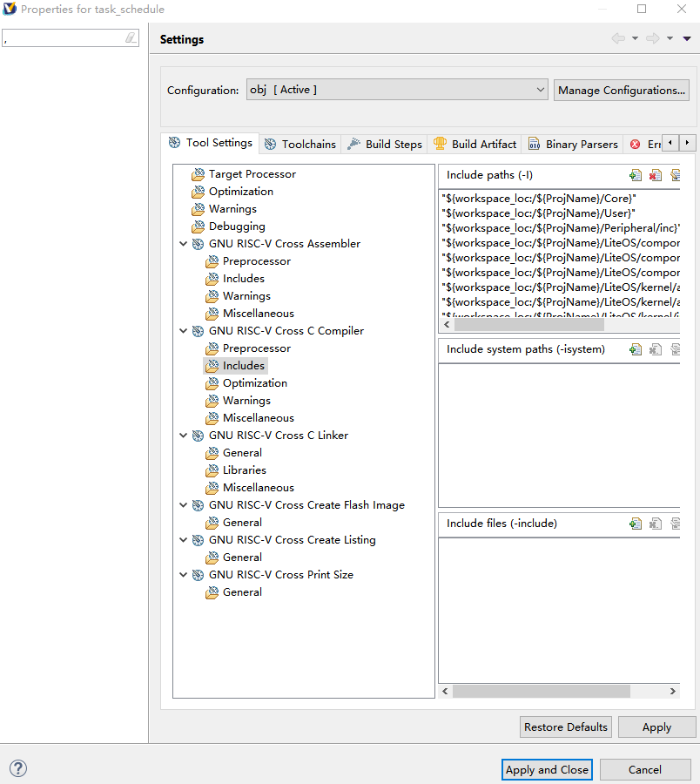Switch to the Toolchains tab
700x784 pixels.
(x=300, y=144)
